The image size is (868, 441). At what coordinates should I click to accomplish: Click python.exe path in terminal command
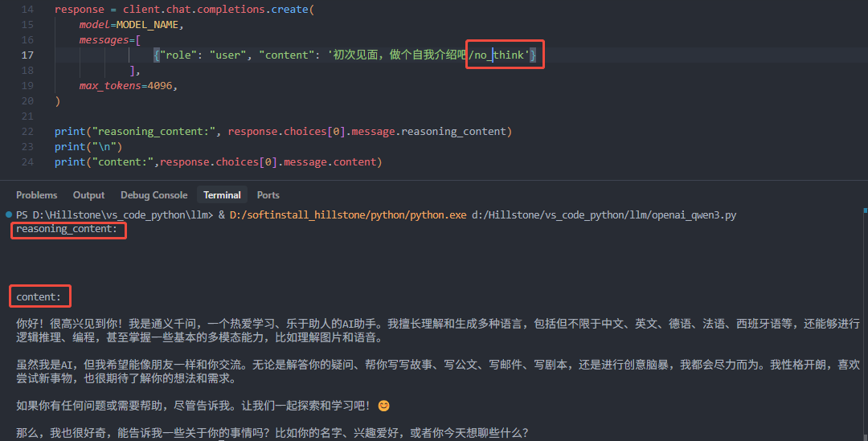click(x=348, y=214)
